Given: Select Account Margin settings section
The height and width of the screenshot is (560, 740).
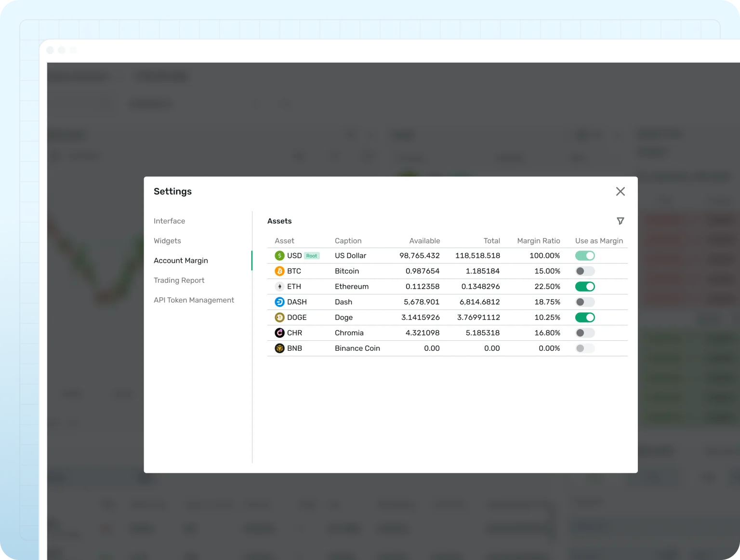Looking at the screenshot, I should pos(181,260).
